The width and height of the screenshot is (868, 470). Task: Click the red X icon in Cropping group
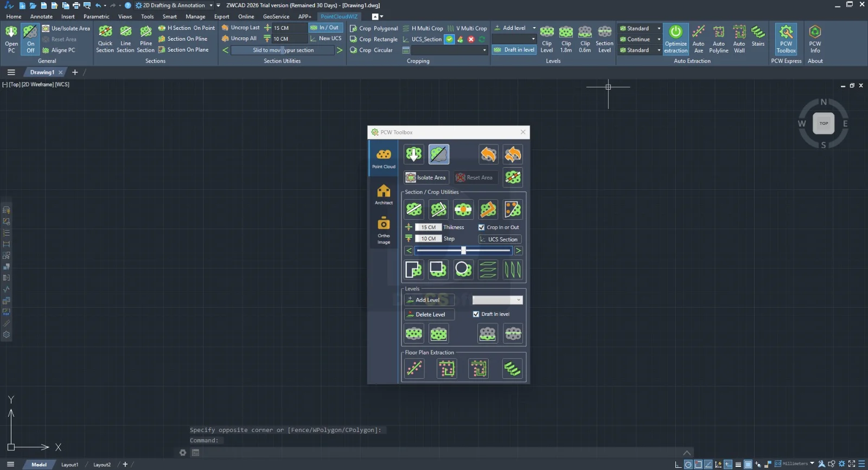[x=471, y=39]
